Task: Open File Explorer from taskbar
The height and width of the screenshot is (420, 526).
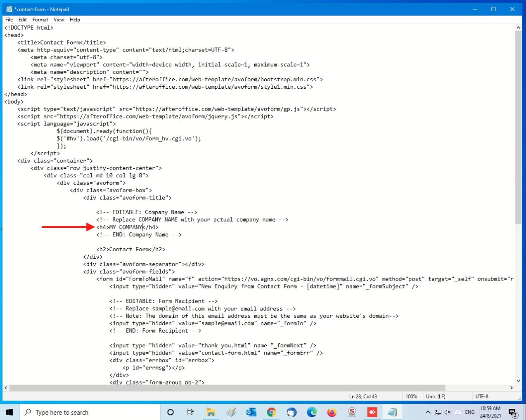Action: (211, 412)
